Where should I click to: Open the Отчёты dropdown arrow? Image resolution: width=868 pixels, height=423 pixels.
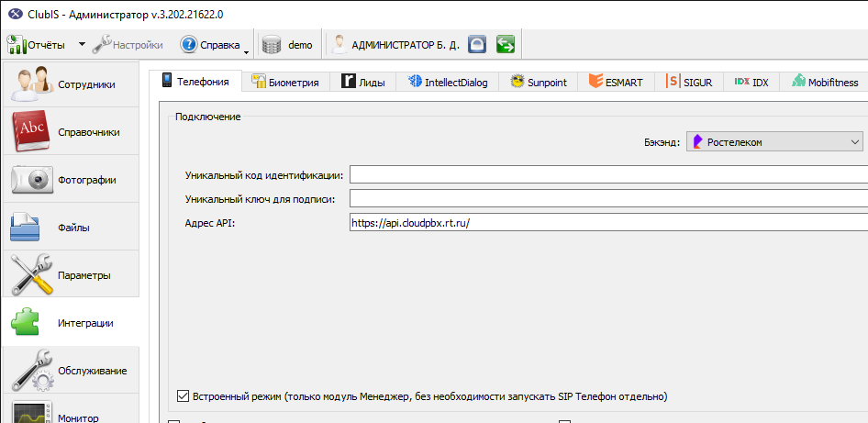82,44
